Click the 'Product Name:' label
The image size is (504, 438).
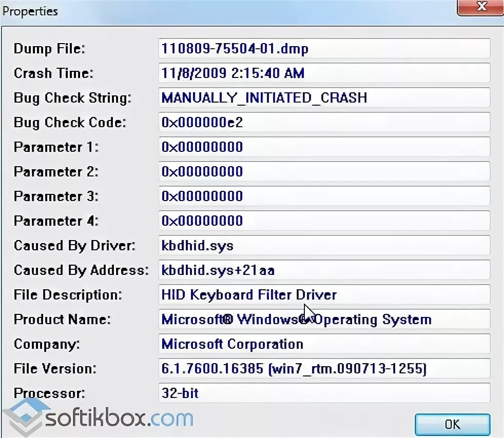click(x=62, y=320)
